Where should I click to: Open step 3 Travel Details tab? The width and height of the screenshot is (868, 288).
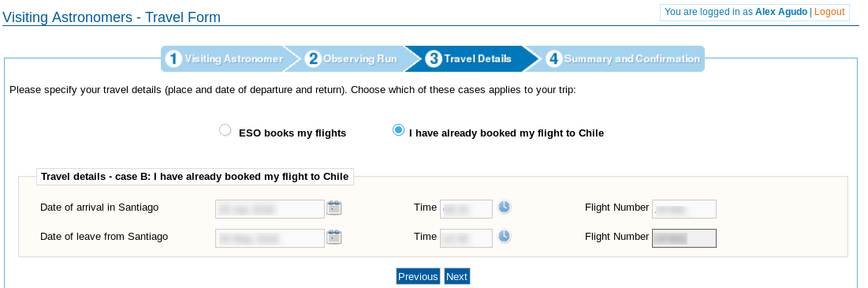coord(468,58)
